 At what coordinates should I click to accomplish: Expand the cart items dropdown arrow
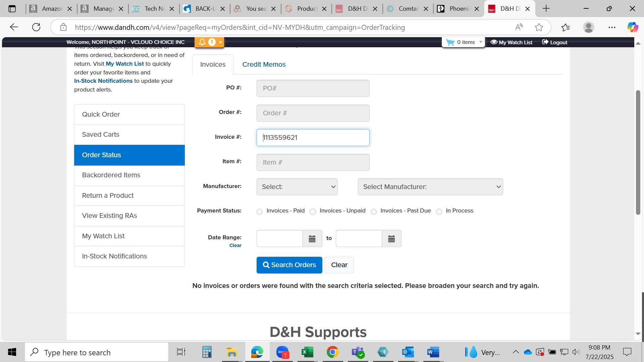[481, 42]
